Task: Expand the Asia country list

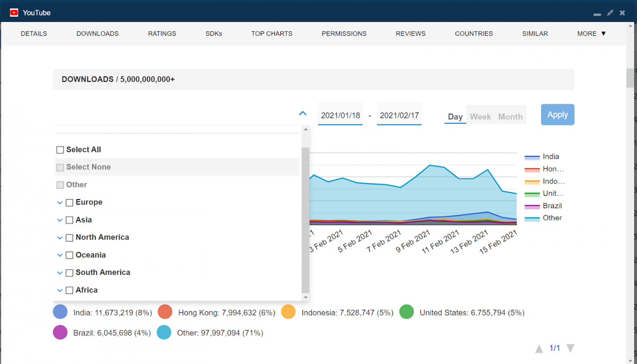Action: [60, 220]
